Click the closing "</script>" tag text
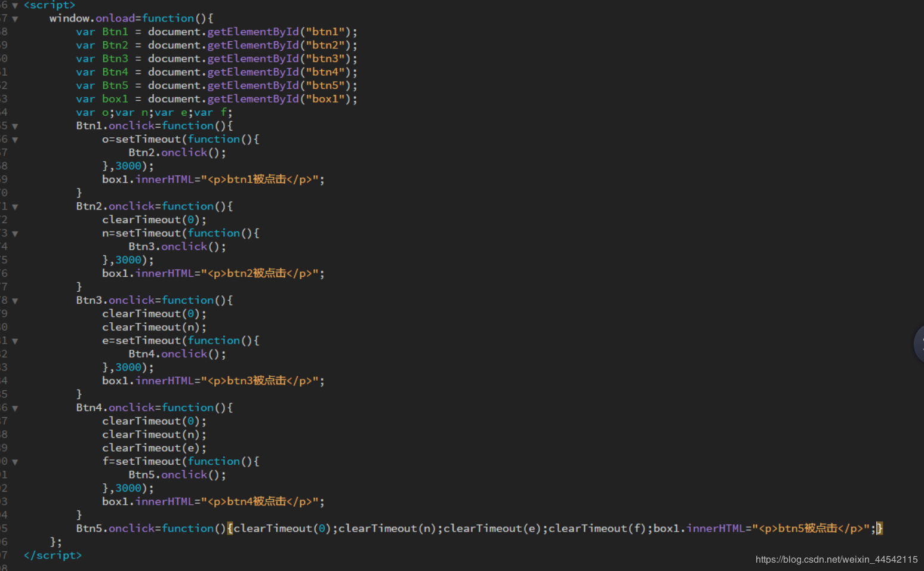This screenshot has height=571, width=924. [53, 555]
